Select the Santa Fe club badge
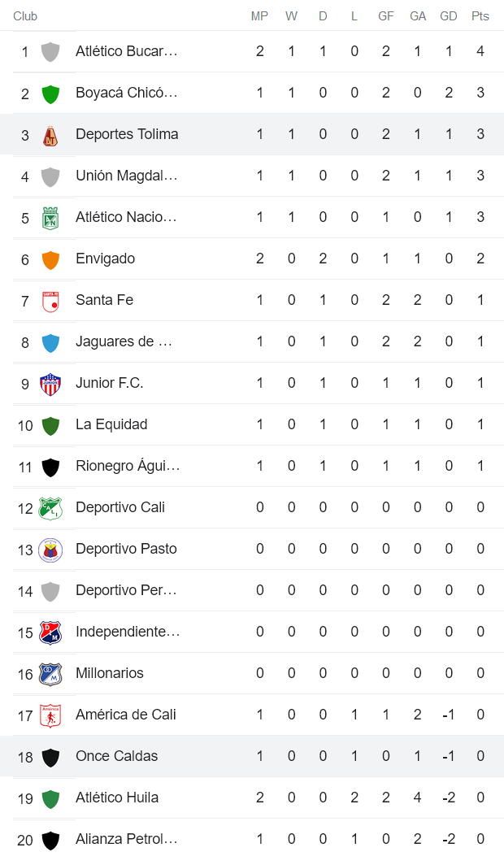 point(51,299)
